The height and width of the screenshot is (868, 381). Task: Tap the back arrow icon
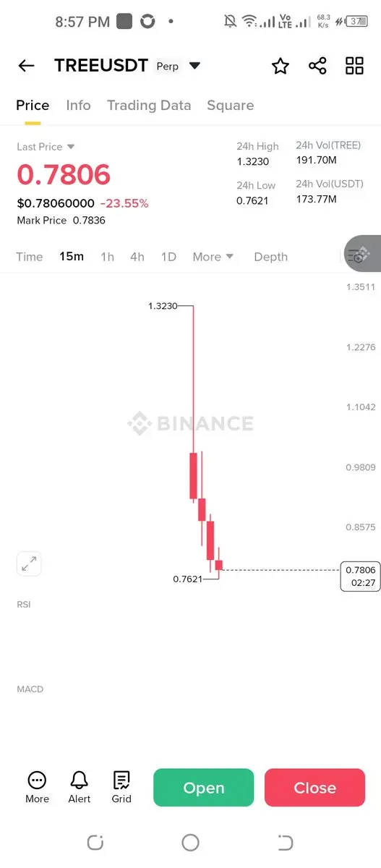26,66
